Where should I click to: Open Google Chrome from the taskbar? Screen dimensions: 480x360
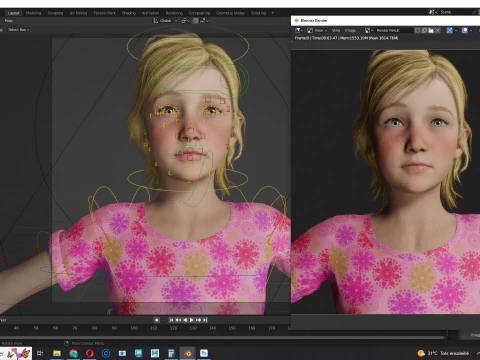point(73,353)
